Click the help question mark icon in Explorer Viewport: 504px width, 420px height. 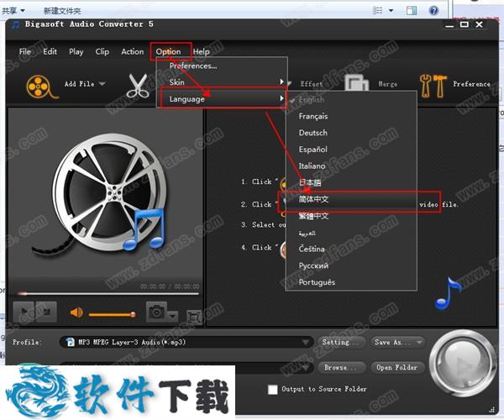tap(433, 11)
